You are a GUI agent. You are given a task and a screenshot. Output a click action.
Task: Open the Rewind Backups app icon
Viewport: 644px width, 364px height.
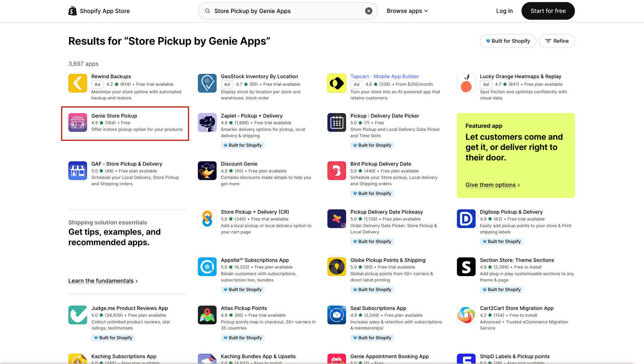77,83
